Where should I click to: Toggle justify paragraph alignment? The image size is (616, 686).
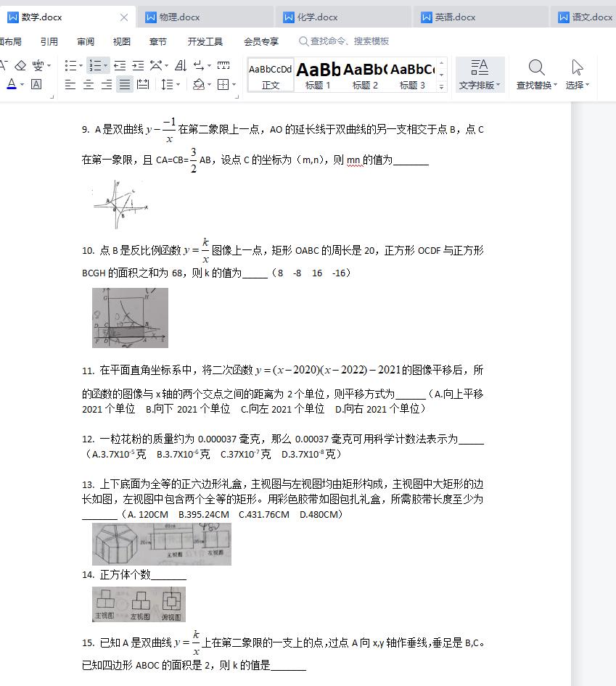[123, 85]
